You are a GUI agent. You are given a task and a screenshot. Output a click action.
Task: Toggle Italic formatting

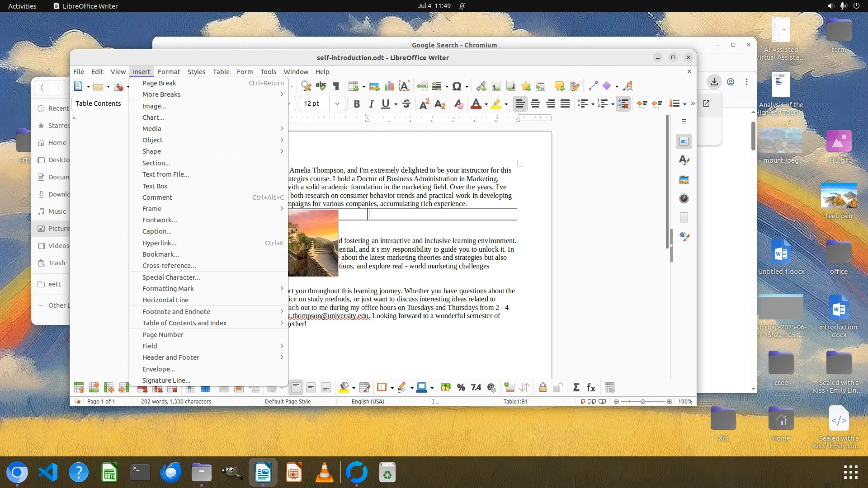(371, 104)
